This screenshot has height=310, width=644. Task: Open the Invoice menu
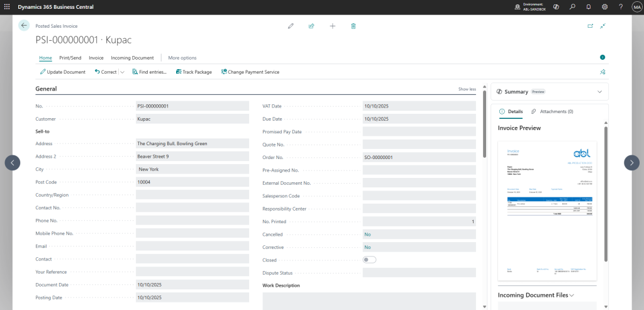click(96, 58)
